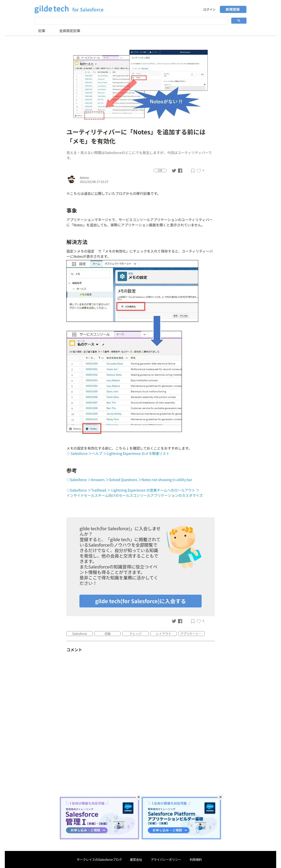Click the pin icon beside 私のケース
The height and width of the screenshot is (868, 281).
coord(103,344)
